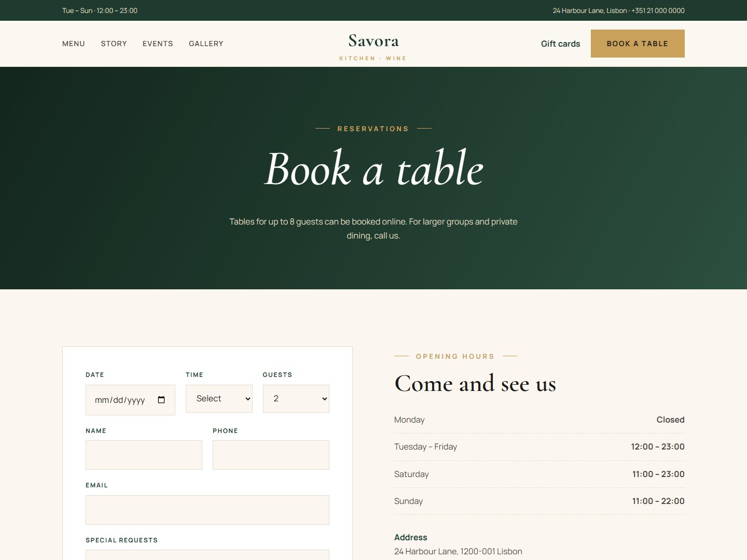
Task: Click the top bar hours text
Action: (x=100, y=10)
